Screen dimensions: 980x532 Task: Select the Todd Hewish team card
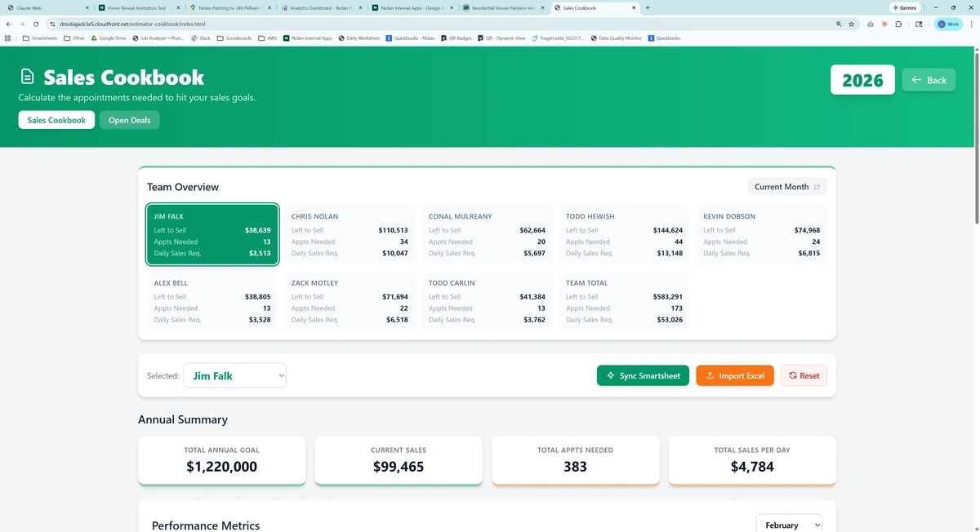coord(624,234)
